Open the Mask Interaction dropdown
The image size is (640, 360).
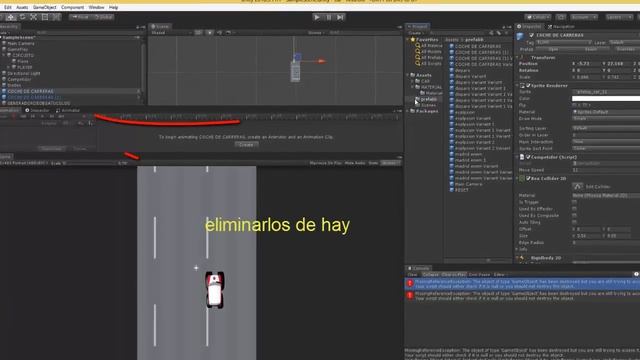(606, 142)
